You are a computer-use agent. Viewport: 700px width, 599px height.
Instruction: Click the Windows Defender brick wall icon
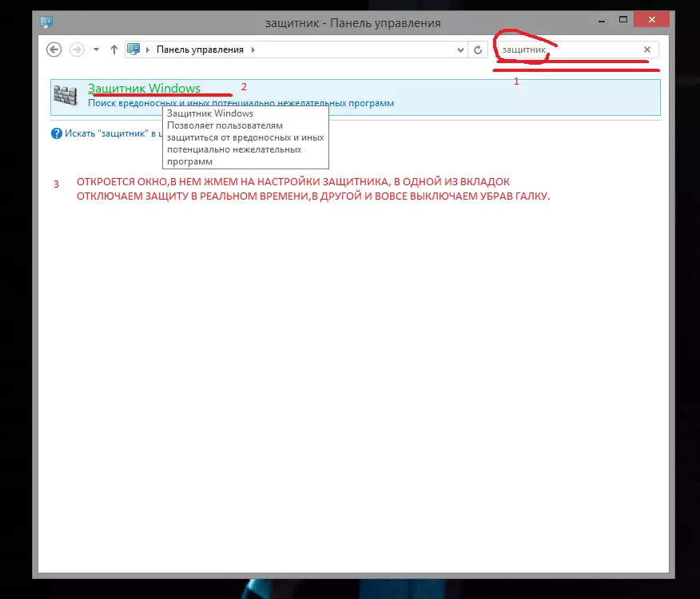tap(66, 95)
